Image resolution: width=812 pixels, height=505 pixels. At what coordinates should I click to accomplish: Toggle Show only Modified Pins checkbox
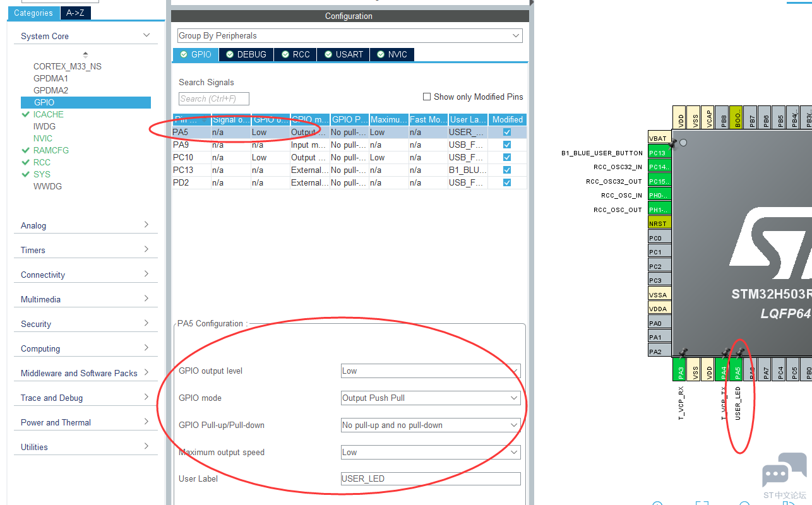[x=427, y=97]
